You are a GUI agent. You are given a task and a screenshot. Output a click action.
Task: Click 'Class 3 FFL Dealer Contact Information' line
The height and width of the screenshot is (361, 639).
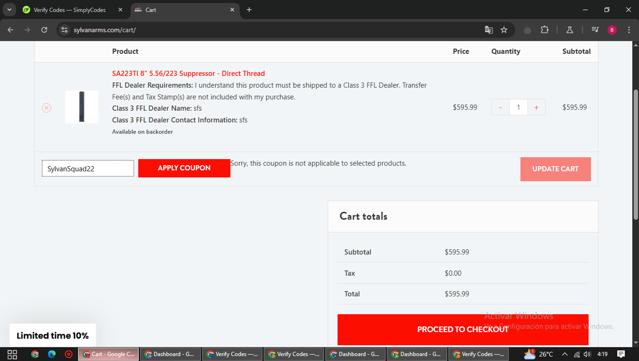tap(180, 120)
